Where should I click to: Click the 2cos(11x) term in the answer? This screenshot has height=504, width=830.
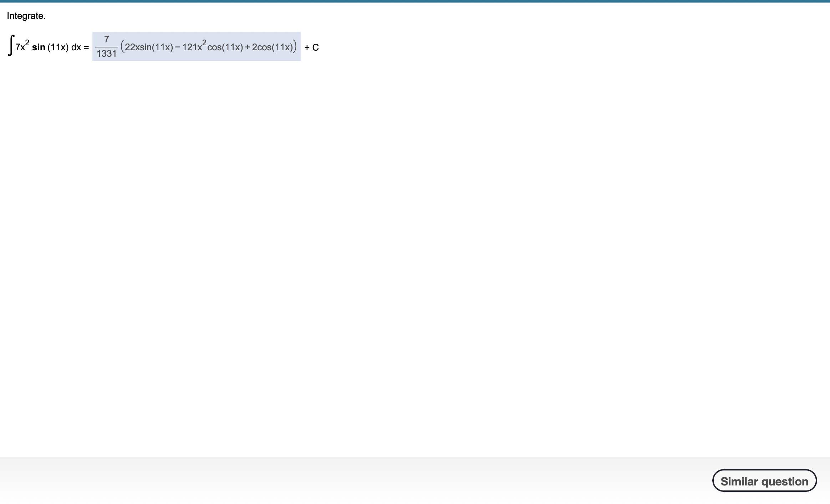click(273, 46)
